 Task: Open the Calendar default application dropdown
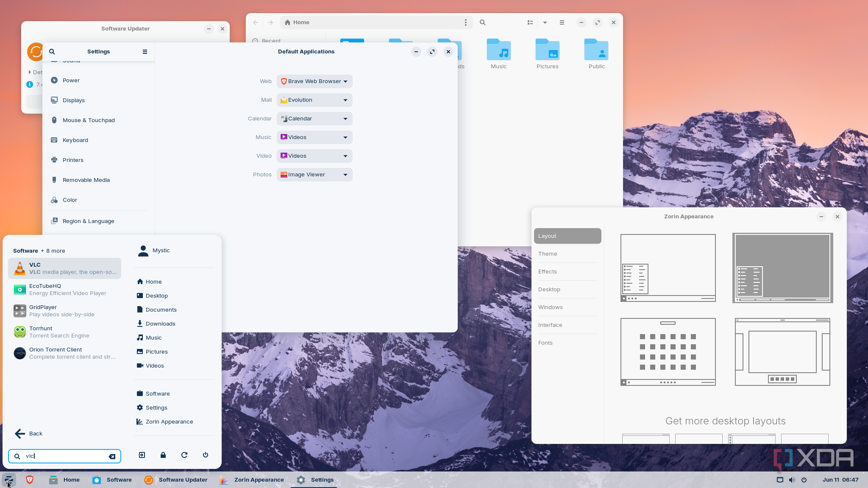tap(314, 119)
